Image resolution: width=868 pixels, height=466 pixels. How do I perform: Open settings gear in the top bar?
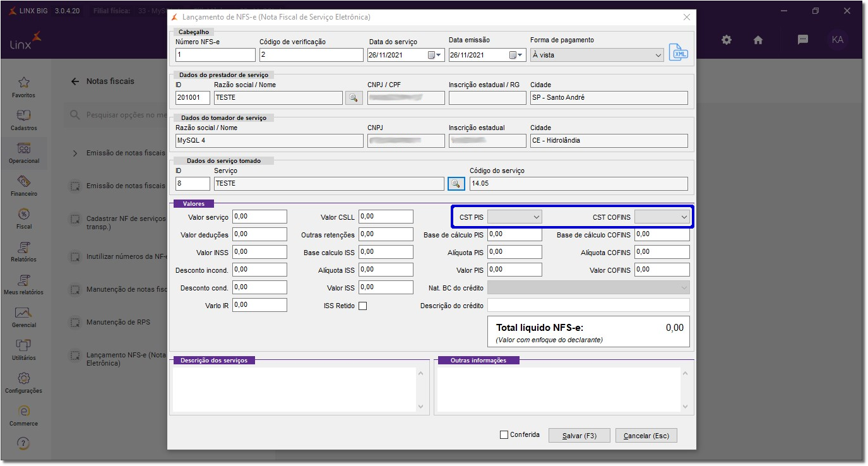[x=727, y=40]
